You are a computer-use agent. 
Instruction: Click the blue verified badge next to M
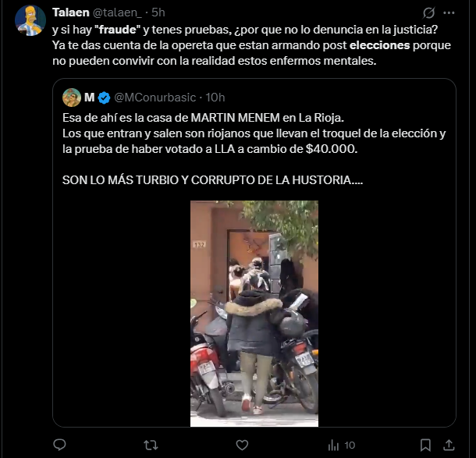coord(104,98)
